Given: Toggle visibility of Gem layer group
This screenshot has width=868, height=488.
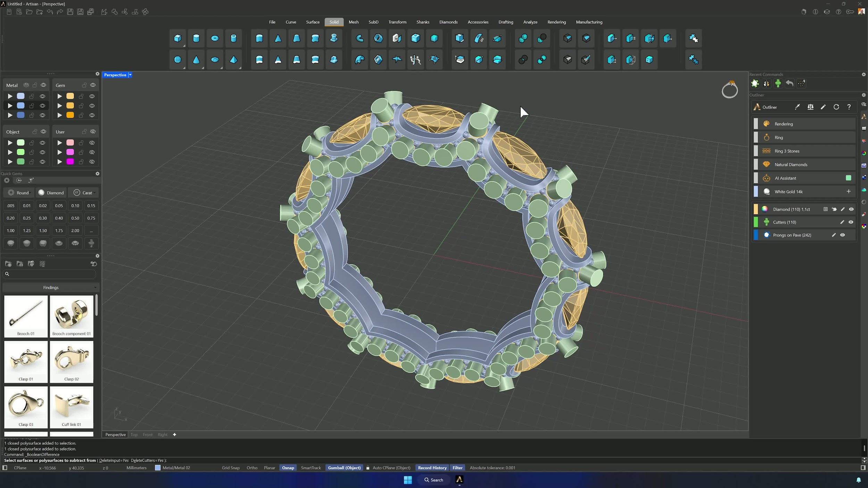Looking at the screenshot, I should 93,85.
